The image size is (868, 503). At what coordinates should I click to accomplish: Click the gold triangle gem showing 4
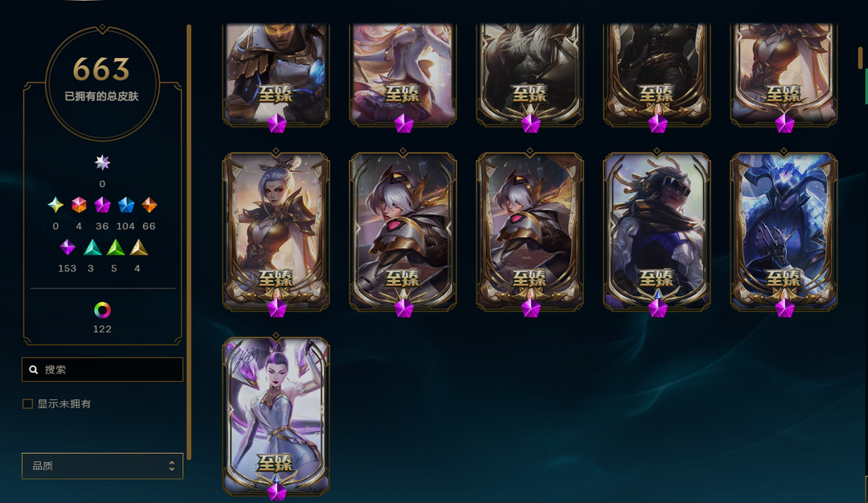point(138,247)
